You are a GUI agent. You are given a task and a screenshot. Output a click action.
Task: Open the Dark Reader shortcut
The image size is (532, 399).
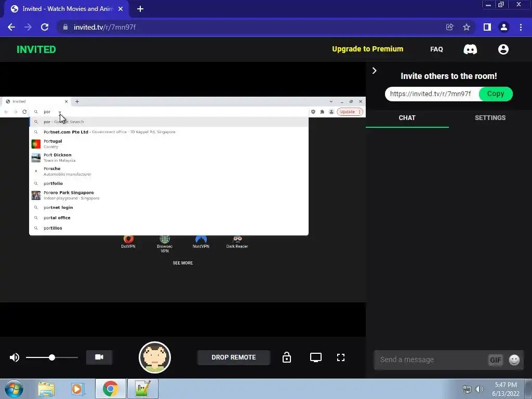click(237, 242)
